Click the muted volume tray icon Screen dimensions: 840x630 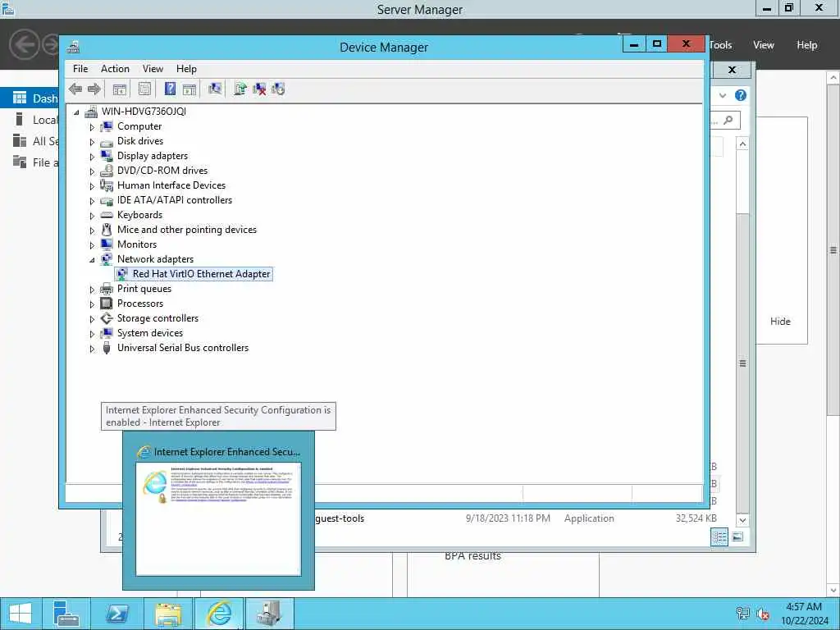[x=763, y=614]
